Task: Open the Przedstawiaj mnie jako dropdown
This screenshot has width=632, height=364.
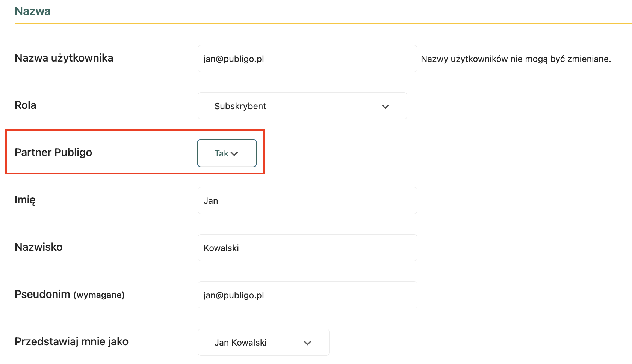Action: pyautogui.click(x=263, y=343)
